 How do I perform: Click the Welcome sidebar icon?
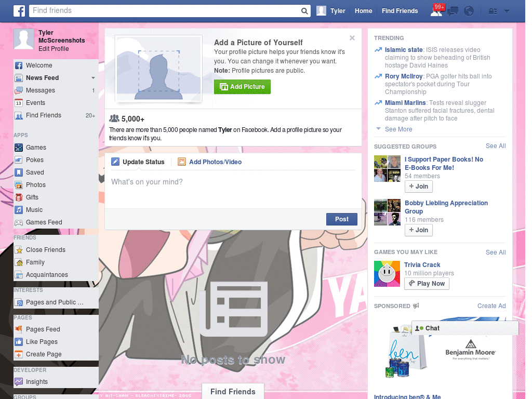coord(19,65)
